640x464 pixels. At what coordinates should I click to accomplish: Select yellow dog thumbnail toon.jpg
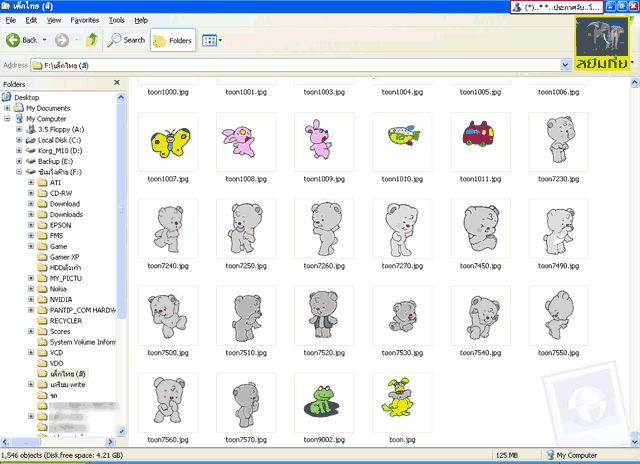click(x=402, y=402)
